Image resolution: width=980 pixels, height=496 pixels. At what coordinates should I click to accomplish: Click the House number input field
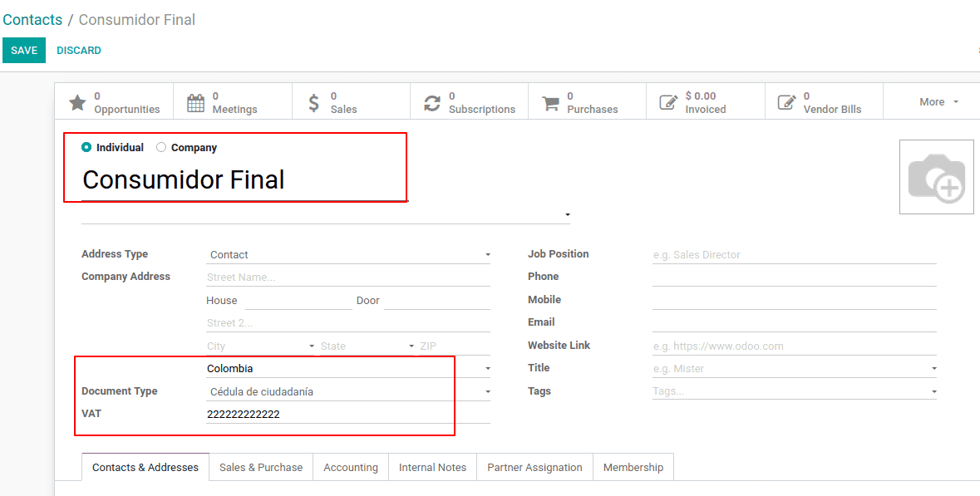point(298,301)
